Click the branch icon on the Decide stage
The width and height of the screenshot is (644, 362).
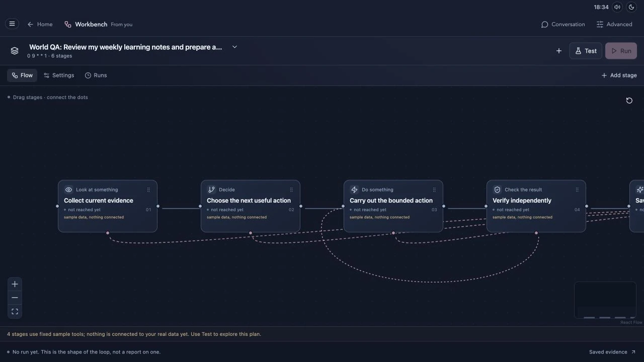point(211,190)
